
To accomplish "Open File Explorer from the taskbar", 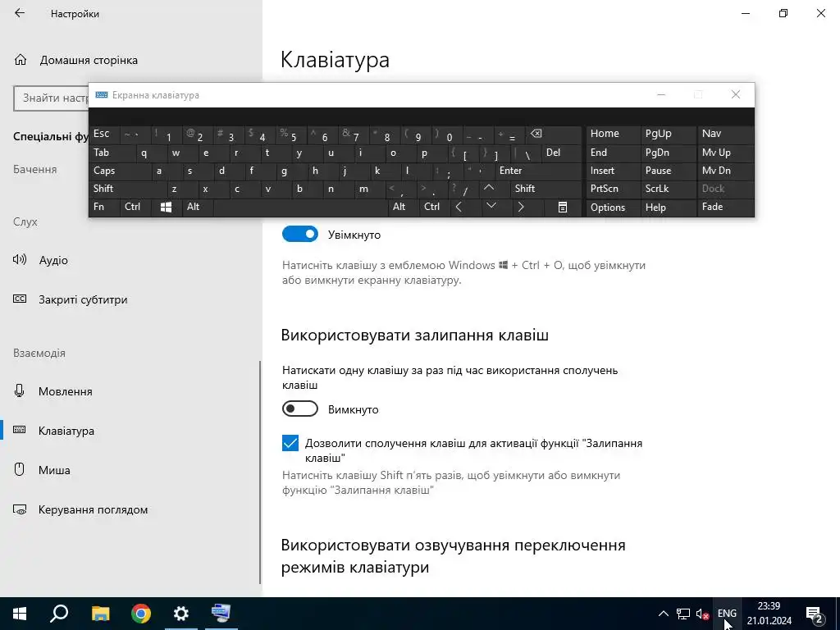I will point(100,614).
